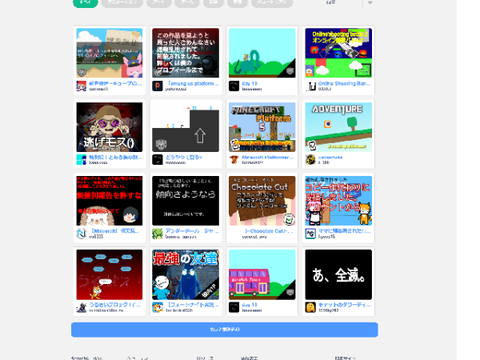Click the Online Shooting Battle title link
Viewport: 480px width, 360px height.
pos(344,83)
